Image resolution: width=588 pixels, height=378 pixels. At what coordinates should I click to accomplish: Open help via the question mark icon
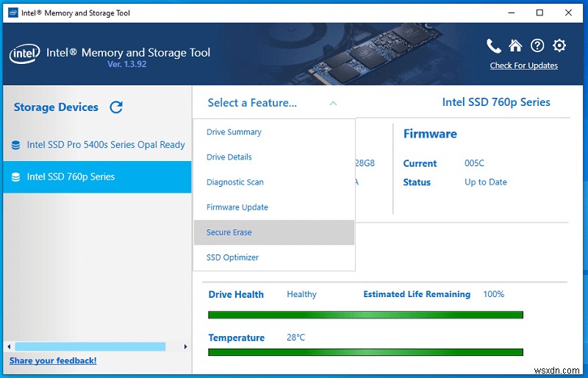[x=537, y=46]
